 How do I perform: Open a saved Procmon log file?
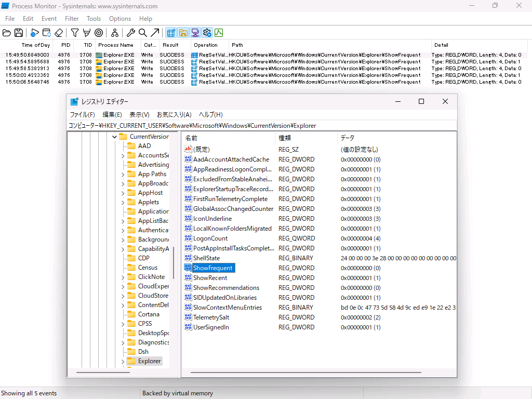click(7, 32)
